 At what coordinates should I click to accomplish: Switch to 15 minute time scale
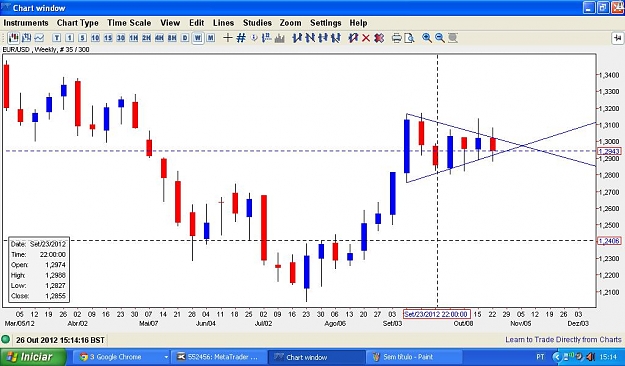pyautogui.click(x=108, y=38)
